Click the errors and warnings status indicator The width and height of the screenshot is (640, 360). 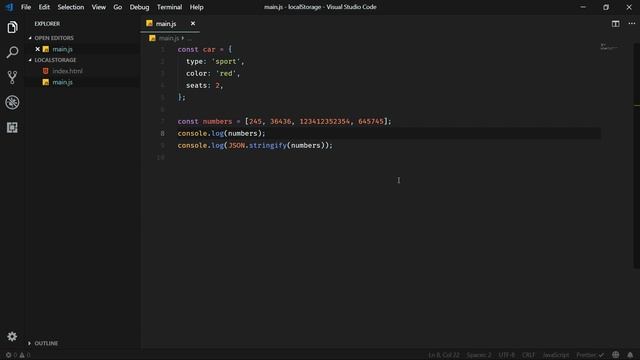pyautogui.click(x=18, y=355)
